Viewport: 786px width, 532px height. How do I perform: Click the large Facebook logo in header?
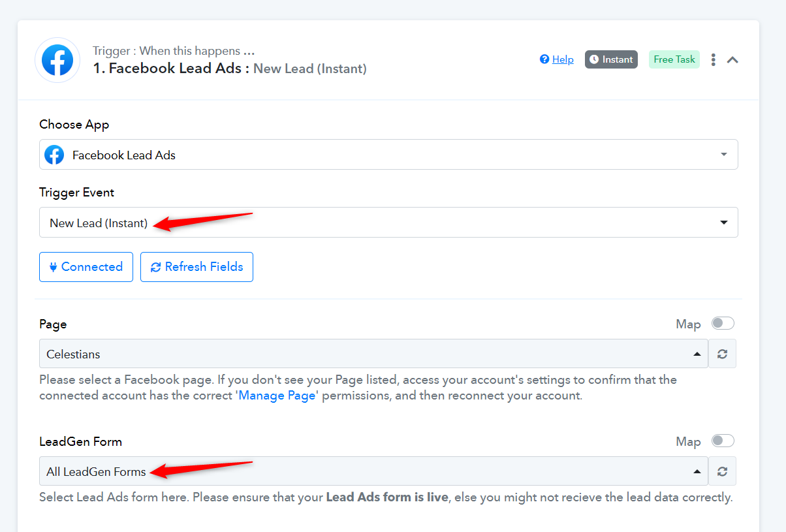pos(57,60)
